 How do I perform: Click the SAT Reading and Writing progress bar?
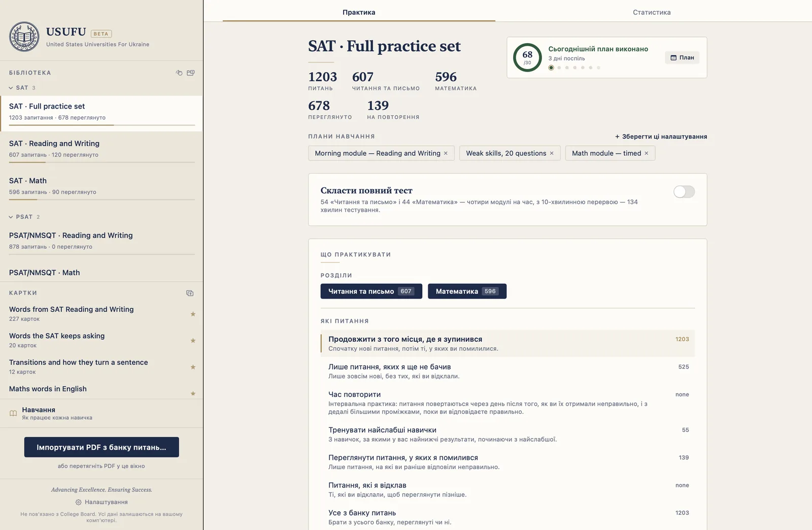pyautogui.click(x=101, y=162)
